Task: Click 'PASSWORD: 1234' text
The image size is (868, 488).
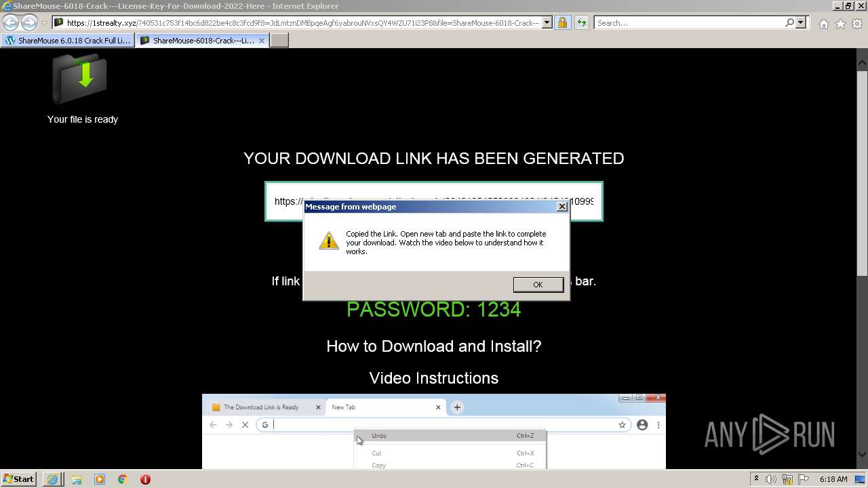Action: pos(434,309)
